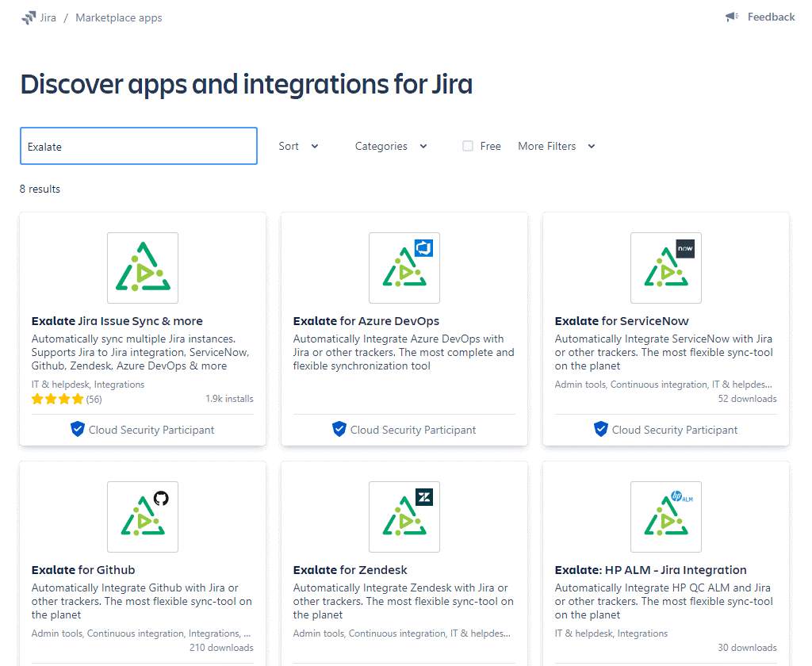Click Cloud Security Participant on Jira Issue Sync card
The width and height of the screenshot is (812, 666).
click(x=151, y=430)
